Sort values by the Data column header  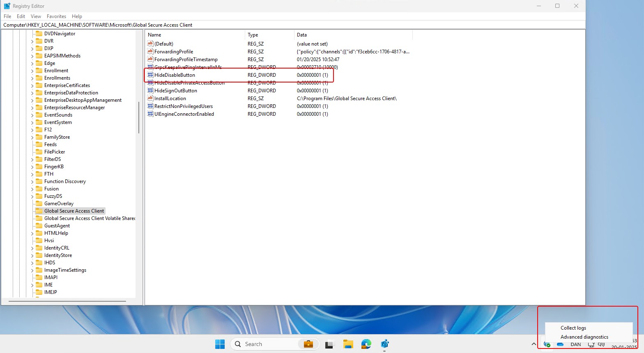tap(353, 35)
